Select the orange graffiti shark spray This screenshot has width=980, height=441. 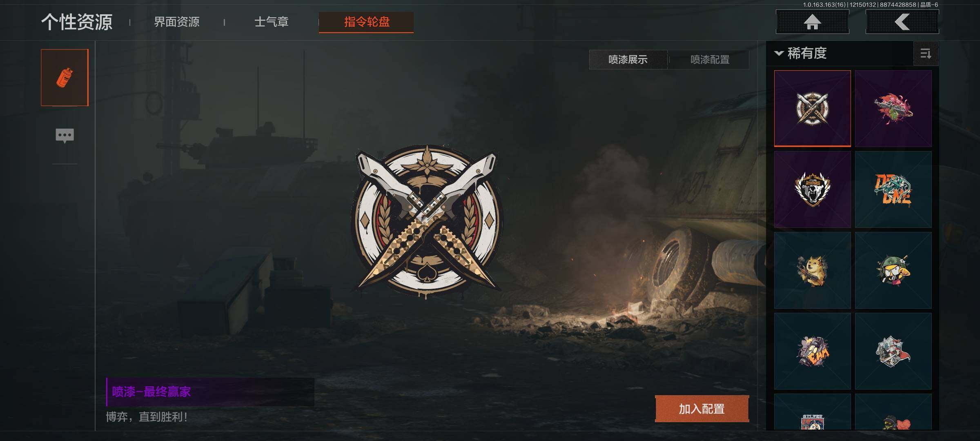[x=893, y=189]
